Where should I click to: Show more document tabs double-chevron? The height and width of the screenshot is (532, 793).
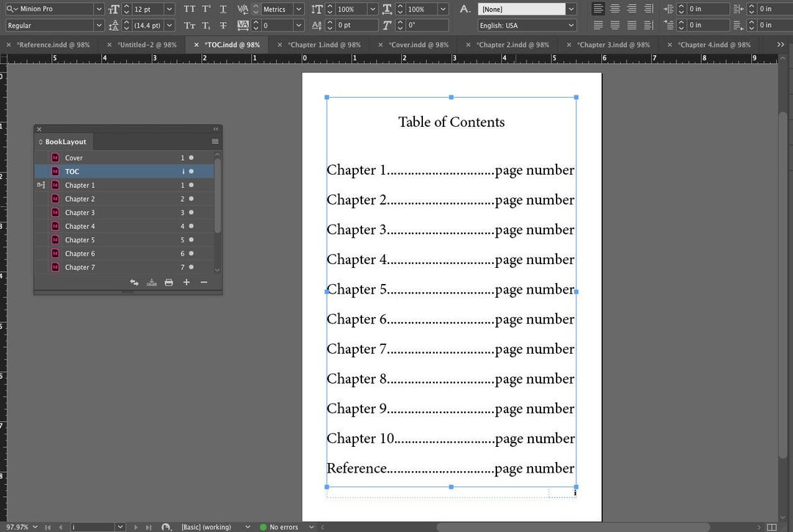coord(781,45)
